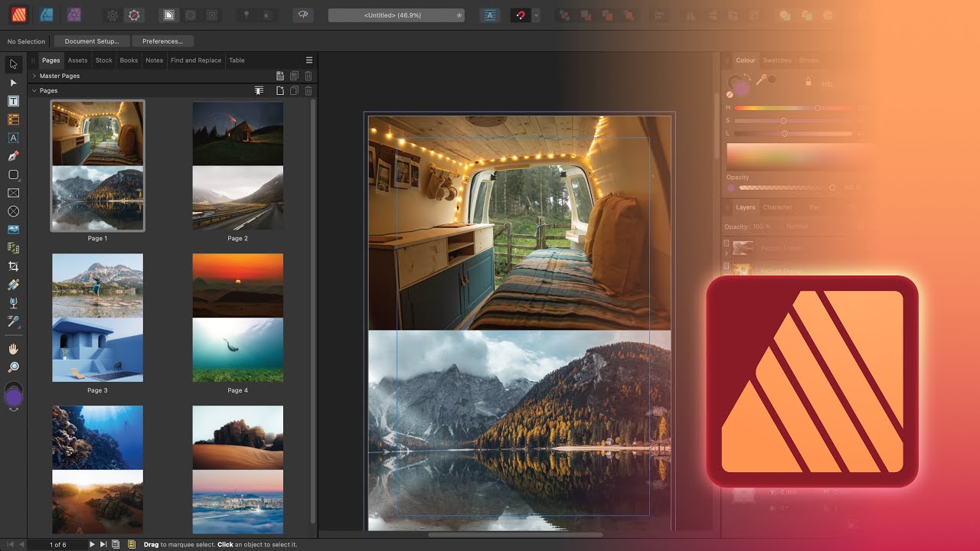Adjust the H hue slider
This screenshot has width=980, height=551.
point(793,108)
